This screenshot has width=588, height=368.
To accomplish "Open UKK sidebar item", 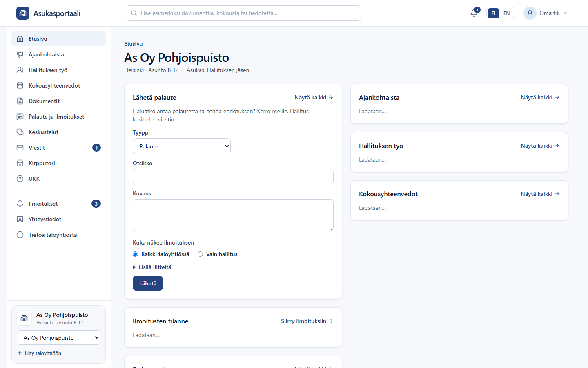I will coord(58,179).
